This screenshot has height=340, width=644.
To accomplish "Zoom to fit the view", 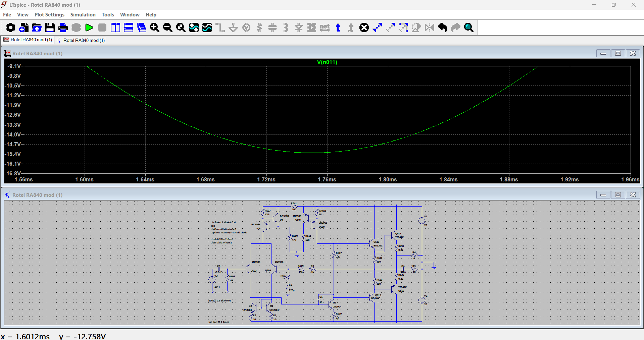I will pos(181,27).
